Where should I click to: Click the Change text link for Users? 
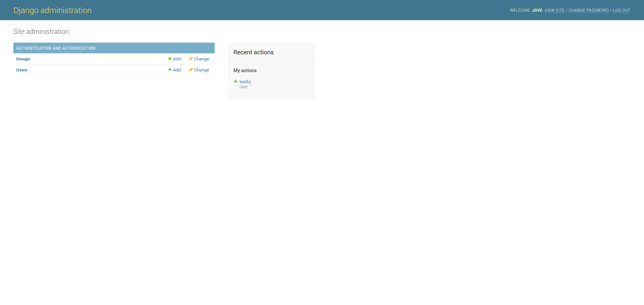point(202,70)
